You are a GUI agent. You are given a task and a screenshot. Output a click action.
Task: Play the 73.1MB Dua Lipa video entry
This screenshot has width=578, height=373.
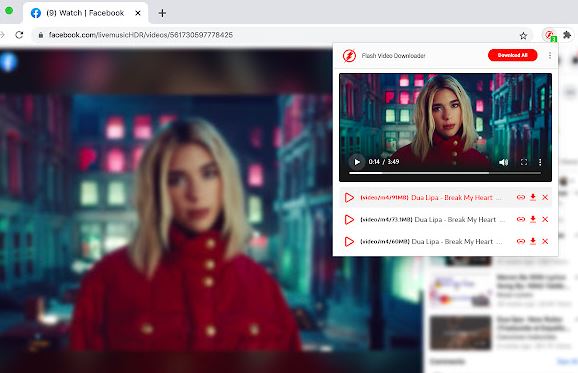pyautogui.click(x=349, y=220)
